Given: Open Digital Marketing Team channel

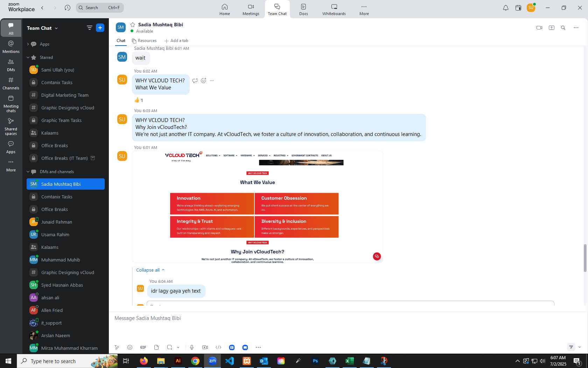Looking at the screenshot, I should tap(65, 95).
